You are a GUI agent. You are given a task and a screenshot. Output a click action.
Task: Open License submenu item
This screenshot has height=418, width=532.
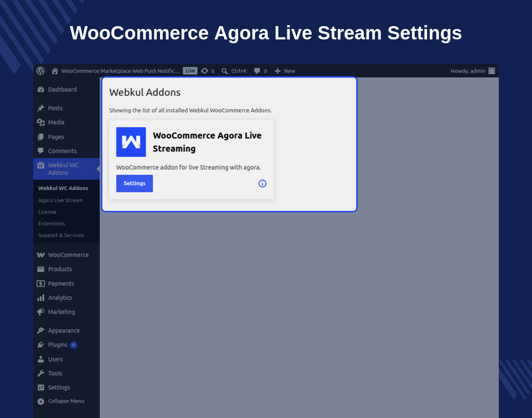[47, 212]
